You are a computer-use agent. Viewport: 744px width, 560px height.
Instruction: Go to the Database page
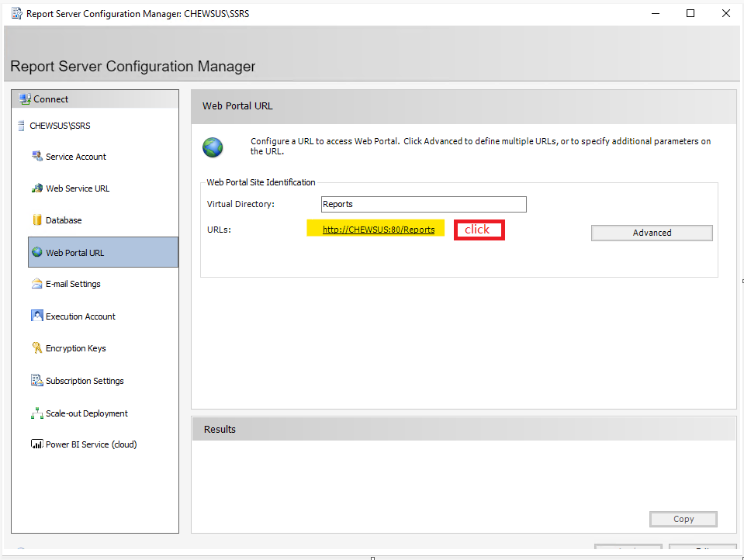pos(64,220)
